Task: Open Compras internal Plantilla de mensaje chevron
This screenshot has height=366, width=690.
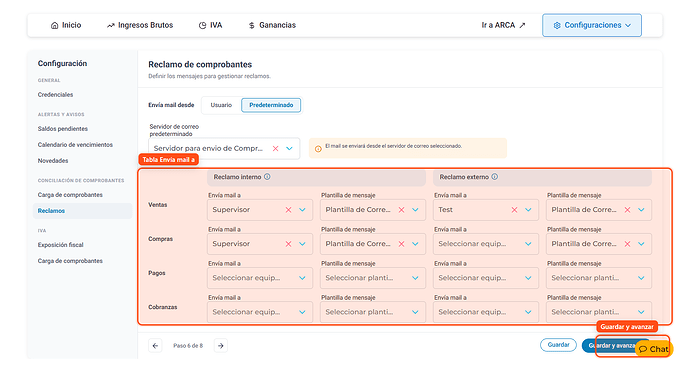Action: (x=415, y=244)
